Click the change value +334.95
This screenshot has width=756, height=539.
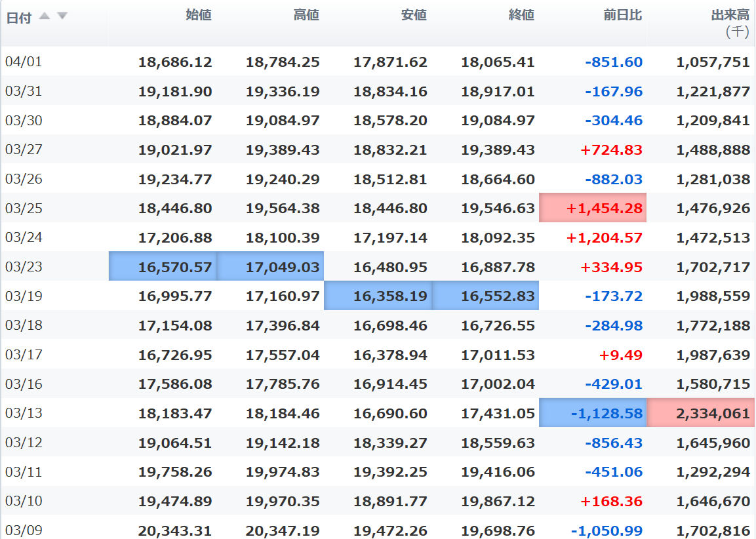coord(611,267)
